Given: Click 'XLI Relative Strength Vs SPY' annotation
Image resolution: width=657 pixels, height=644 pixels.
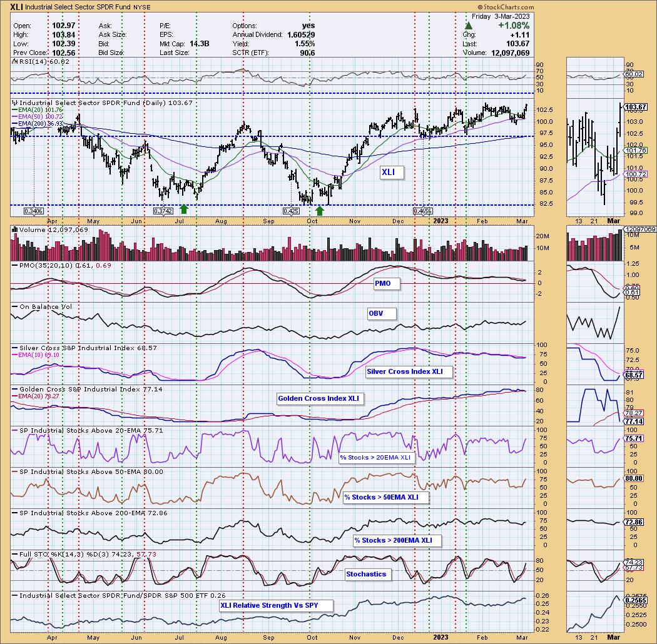Looking at the screenshot, I should tap(276, 605).
